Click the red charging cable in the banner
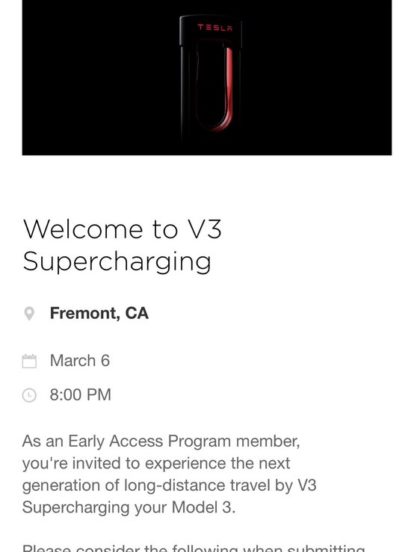 coord(225,90)
